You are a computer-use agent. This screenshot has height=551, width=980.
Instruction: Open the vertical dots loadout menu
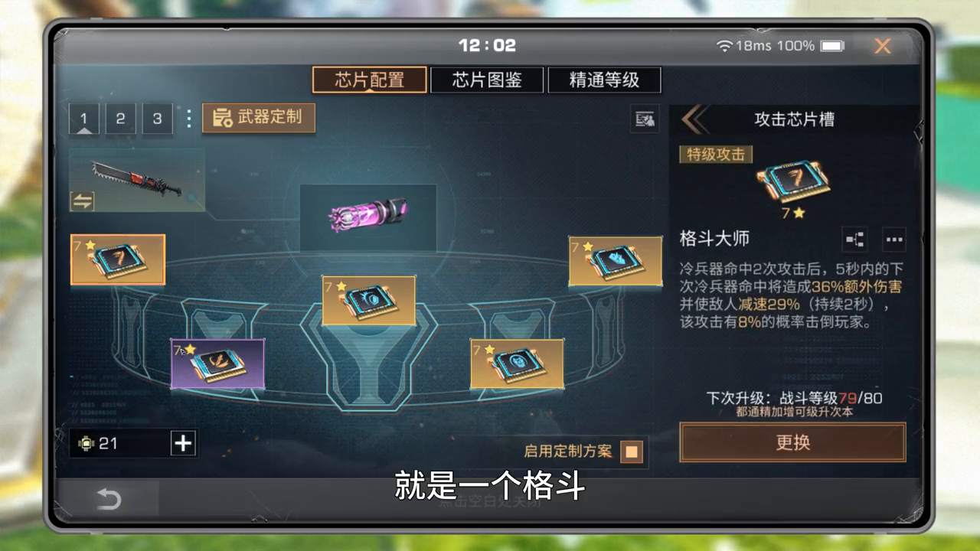pos(188,119)
